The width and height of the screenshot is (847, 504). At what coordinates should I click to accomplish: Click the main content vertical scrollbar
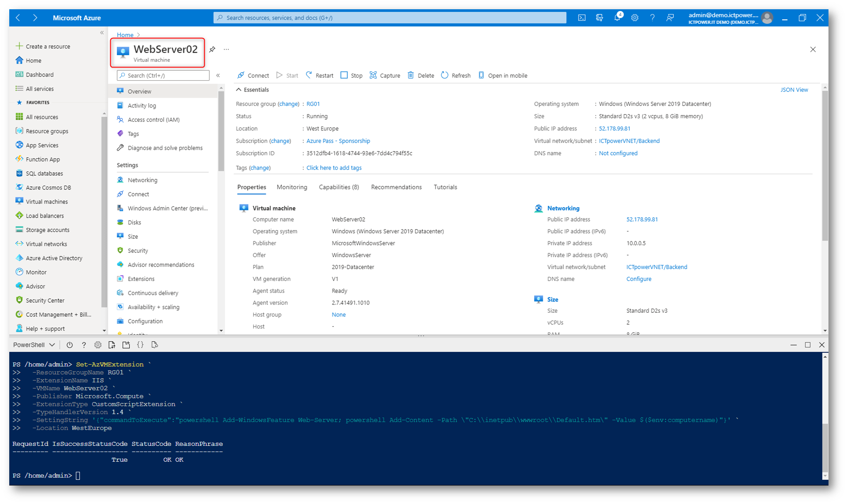[x=825, y=166]
